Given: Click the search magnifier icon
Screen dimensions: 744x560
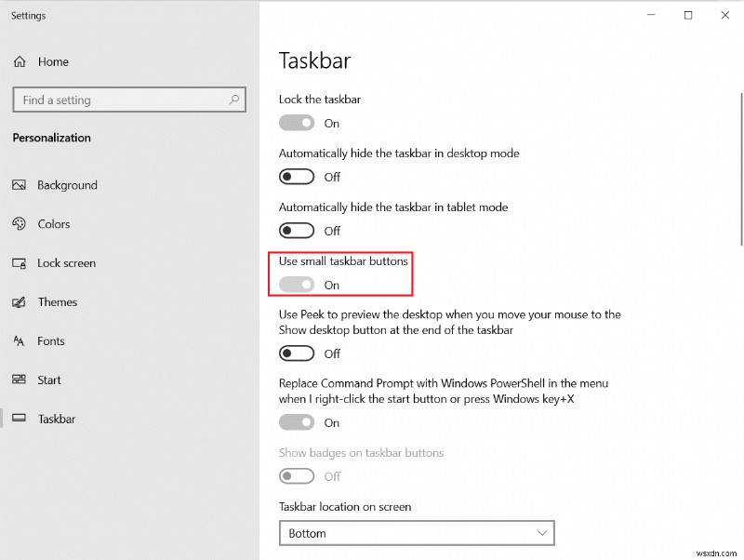Looking at the screenshot, I should point(234,100).
